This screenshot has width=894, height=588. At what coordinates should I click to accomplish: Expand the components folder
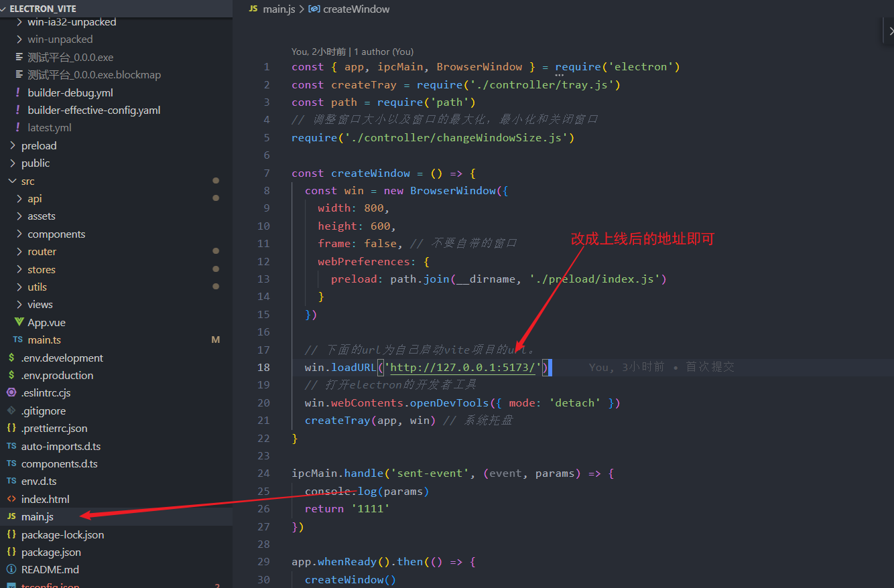coord(19,234)
